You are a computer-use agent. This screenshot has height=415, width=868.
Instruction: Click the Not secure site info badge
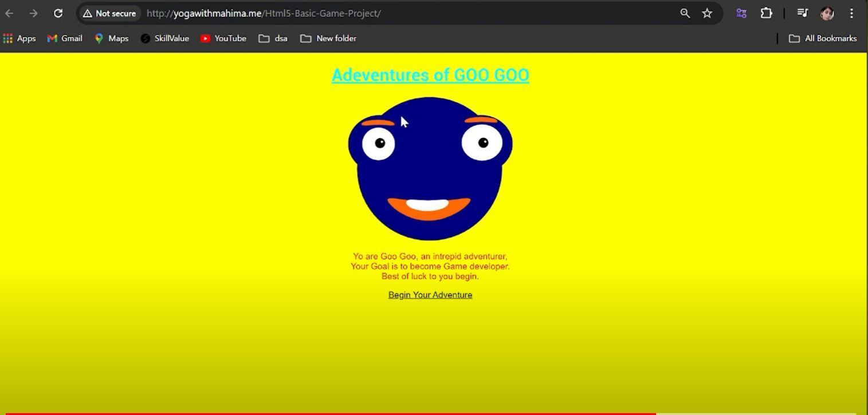(x=109, y=13)
